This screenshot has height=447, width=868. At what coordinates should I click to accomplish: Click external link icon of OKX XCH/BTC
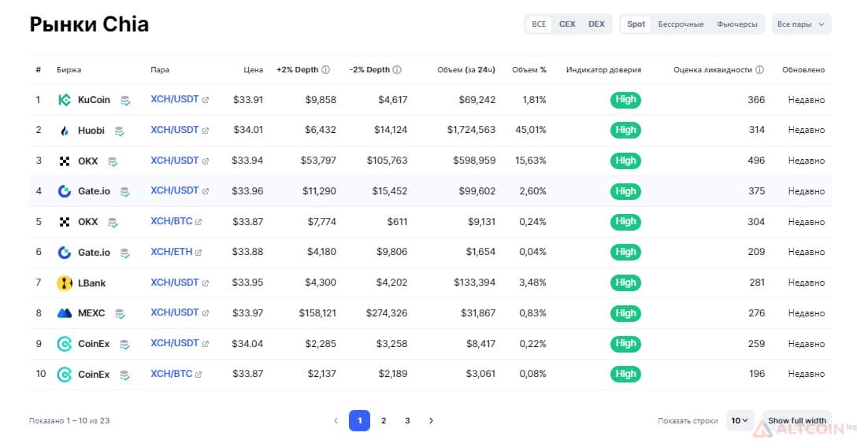[x=198, y=222]
